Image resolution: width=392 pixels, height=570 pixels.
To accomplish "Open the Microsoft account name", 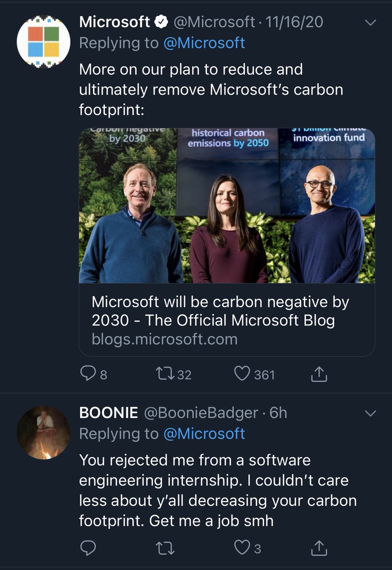I will pyautogui.click(x=114, y=22).
